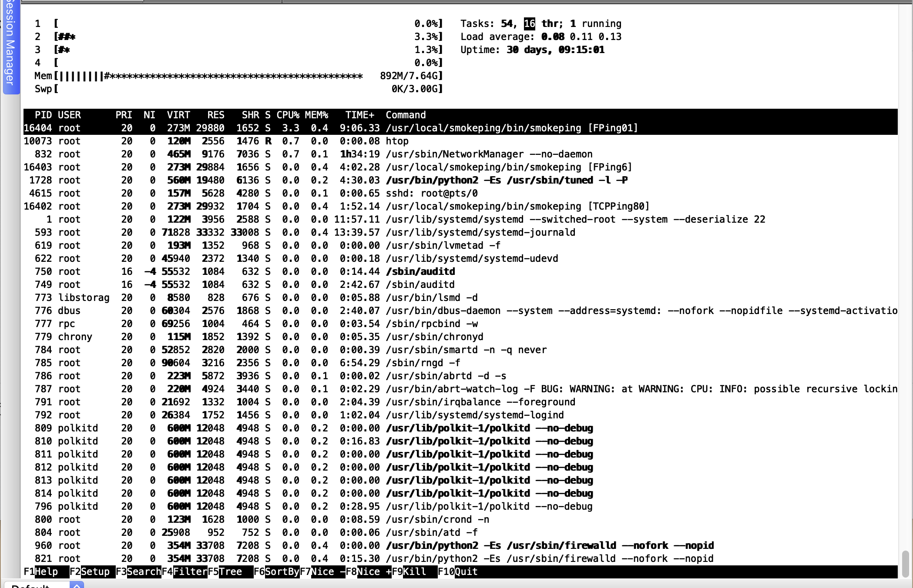Click the TIME+ column header
The image size is (913, 588).
pyautogui.click(x=359, y=115)
